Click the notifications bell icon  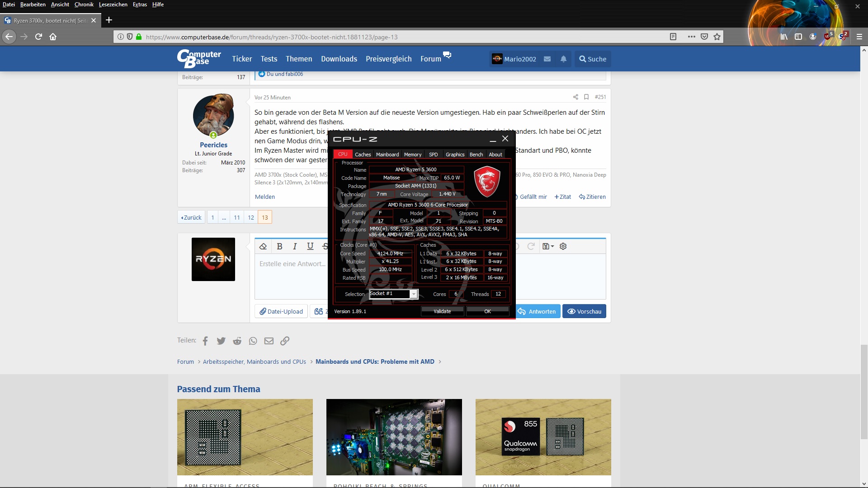coord(563,59)
